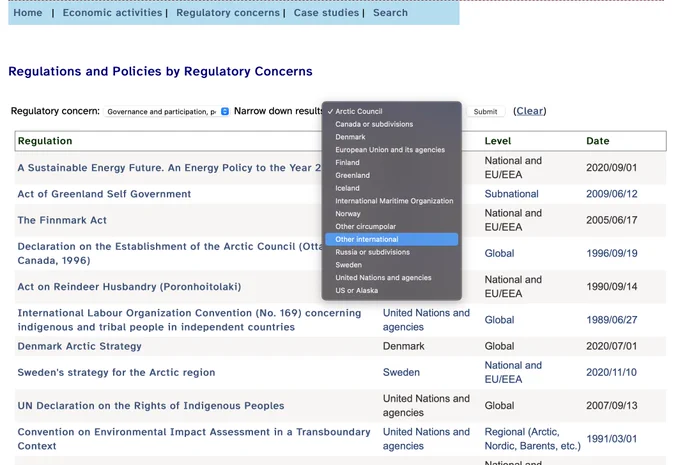This screenshot has height=465, width=680.
Task: Choose United Nations and agencies option in dropdown
Action: (x=392, y=278)
